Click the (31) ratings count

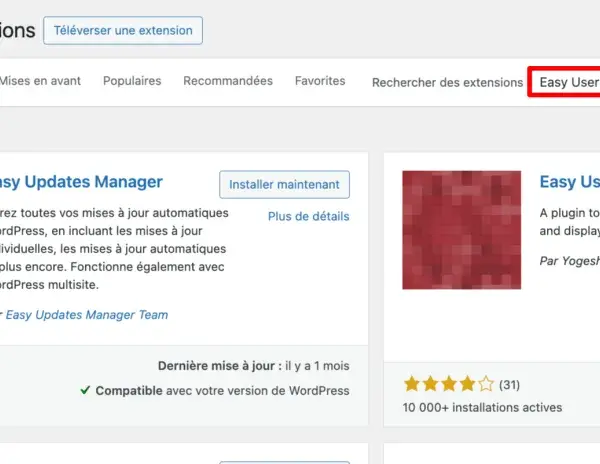(509, 384)
